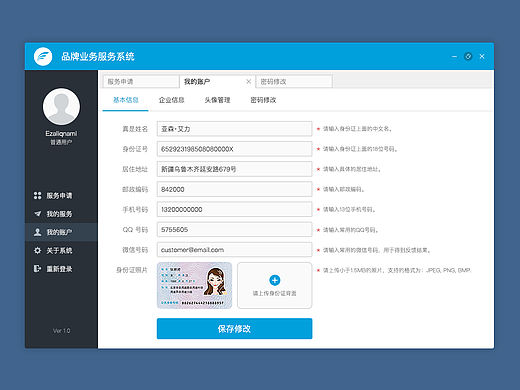Switch to 企业信息 sub-tab

[171, 100]
